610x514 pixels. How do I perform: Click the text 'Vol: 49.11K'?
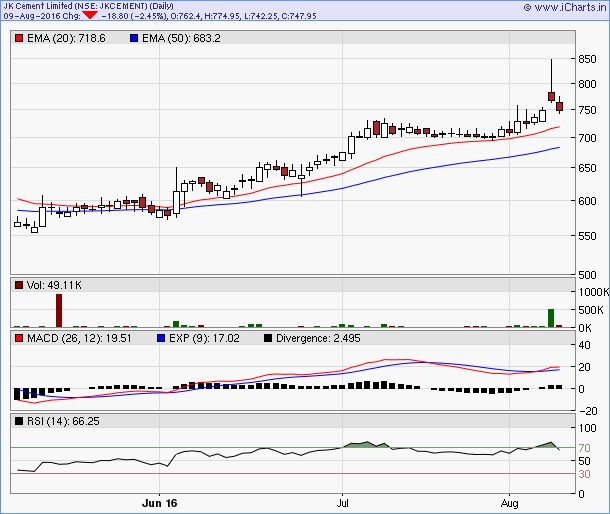coord(54,285)
